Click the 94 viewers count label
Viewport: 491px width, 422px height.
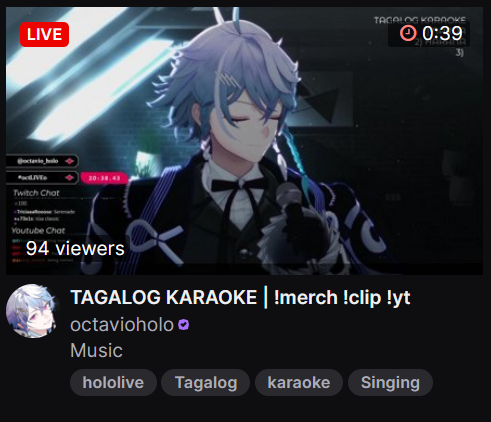coord(75,248)
